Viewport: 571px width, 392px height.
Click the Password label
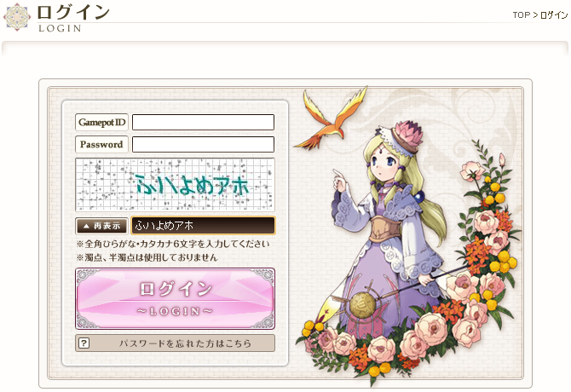[x=101, y=145]
